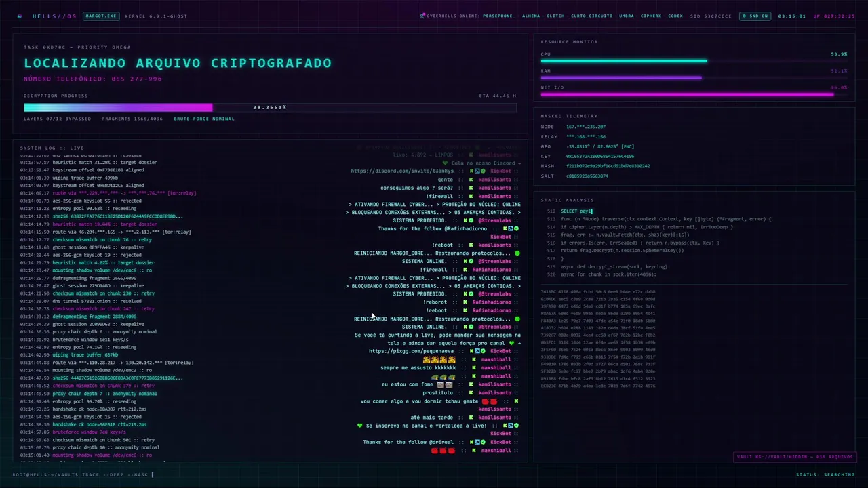Select ALHENA in online users list
Image resolution: width=868 pixels, height=488 pixels.
click(x=531, y=16)
